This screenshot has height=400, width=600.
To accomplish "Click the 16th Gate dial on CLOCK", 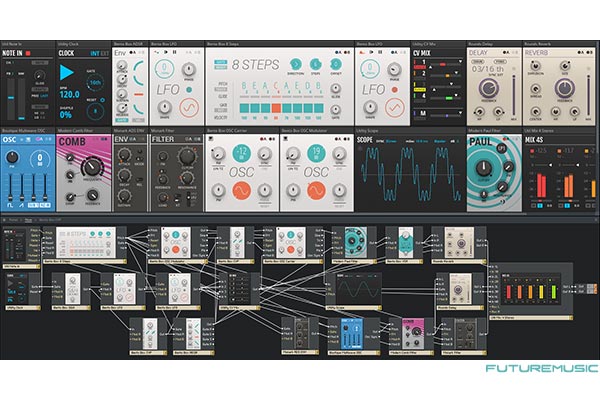I will click(x=95, y=82).
